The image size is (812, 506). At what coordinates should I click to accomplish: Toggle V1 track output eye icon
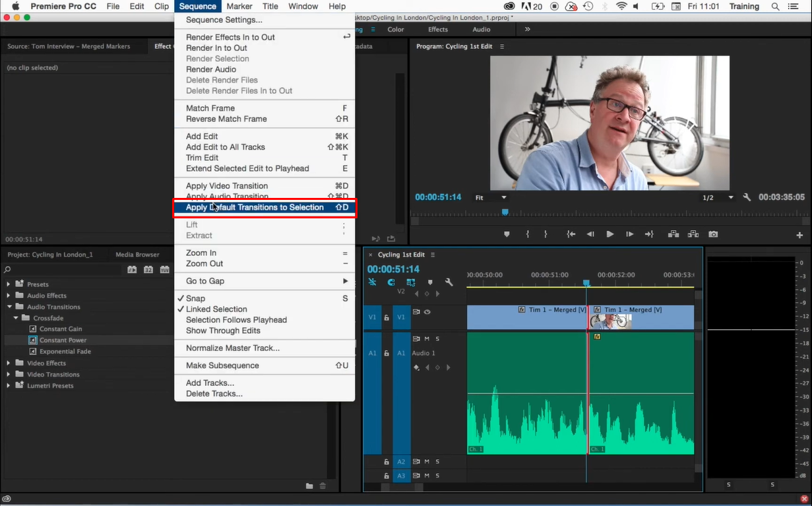pos(427,312)
